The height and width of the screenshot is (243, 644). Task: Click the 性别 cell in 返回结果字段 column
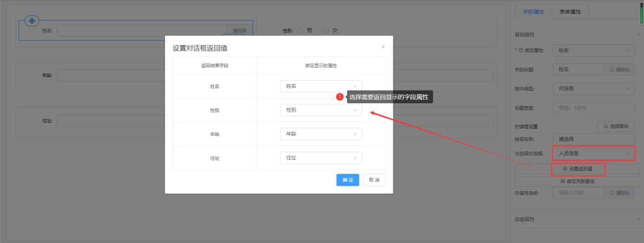pyautogui.click(x=215, y=110)
